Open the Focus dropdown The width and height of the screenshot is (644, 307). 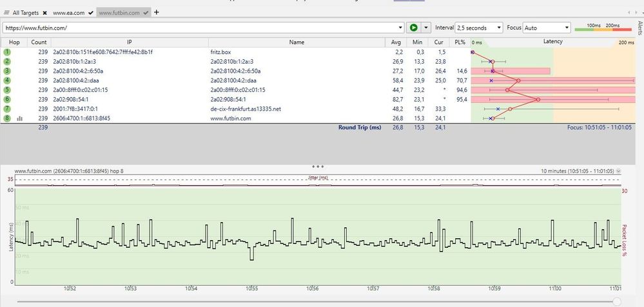point(547,28)
